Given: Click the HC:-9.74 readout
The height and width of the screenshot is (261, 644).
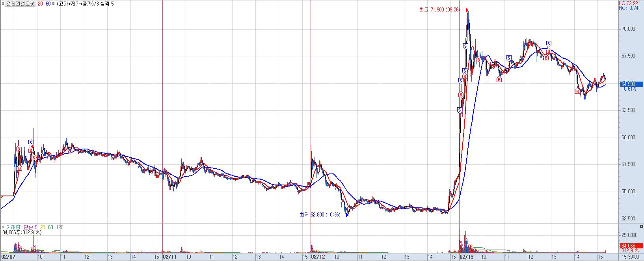Looking at the screenshot, I should (x=628, y=8).
